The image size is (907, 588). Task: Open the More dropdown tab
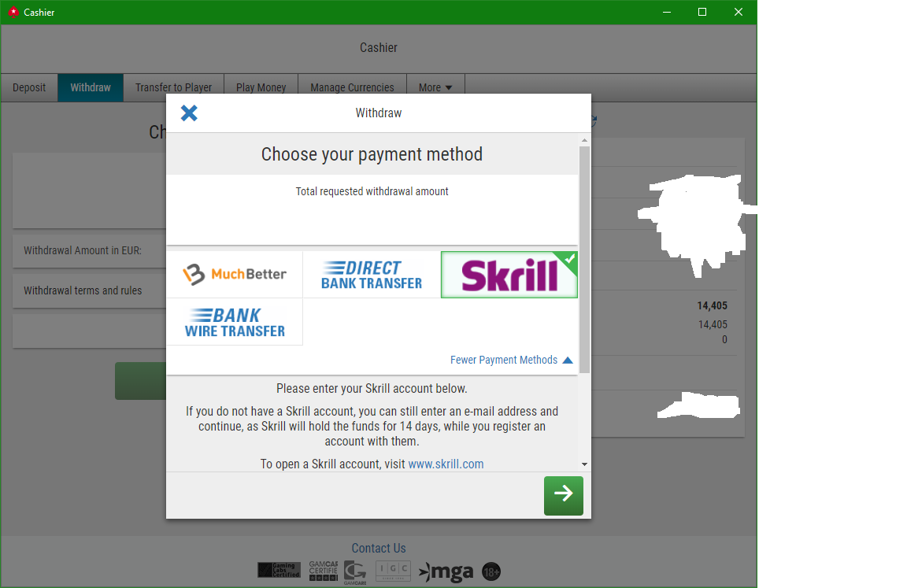[x=435, y=87]
